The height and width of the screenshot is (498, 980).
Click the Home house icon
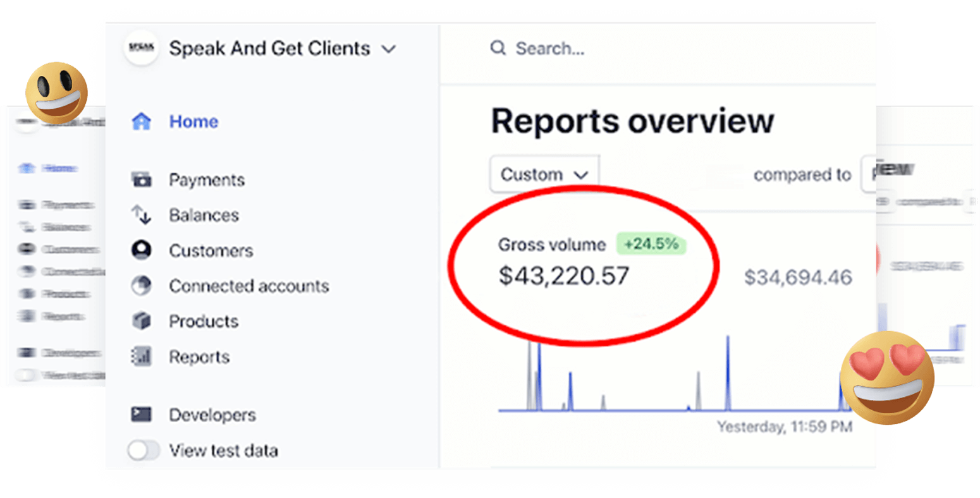[x=141, y=121]
